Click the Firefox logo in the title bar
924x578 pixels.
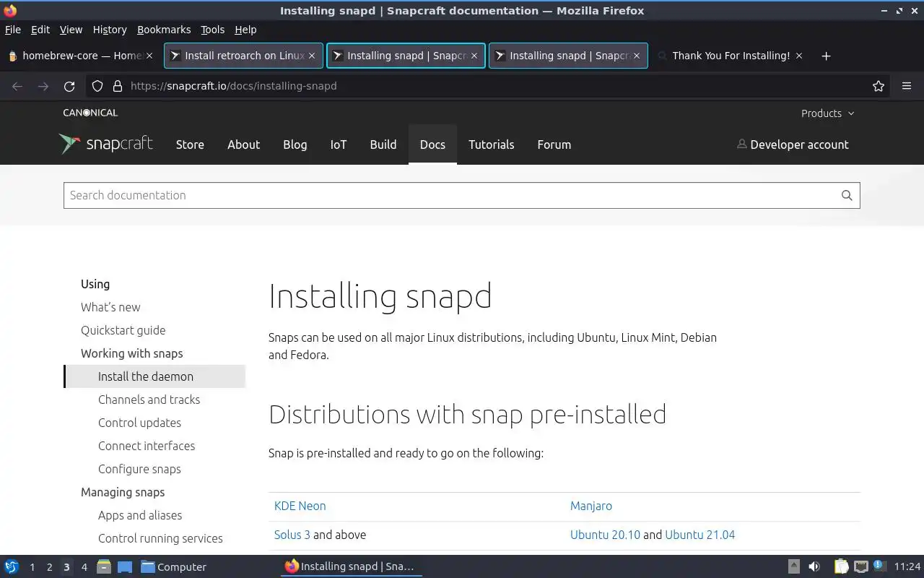tap(10, 10)
